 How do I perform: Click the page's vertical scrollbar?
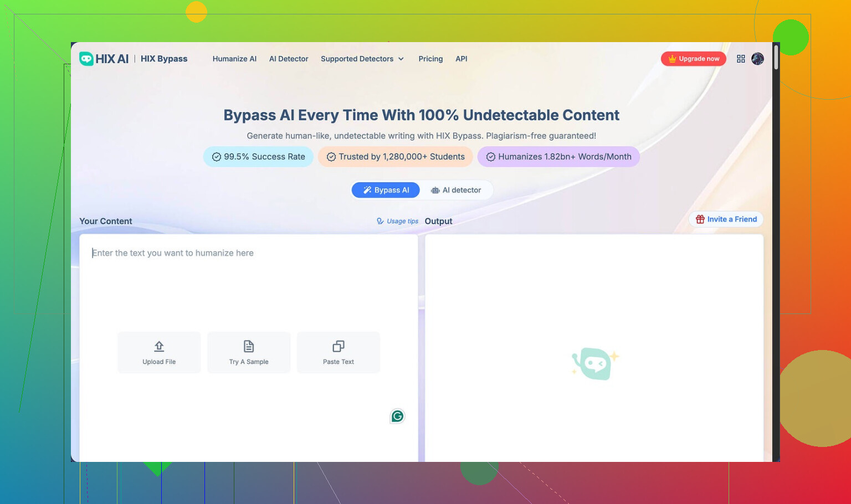(776, 58)
